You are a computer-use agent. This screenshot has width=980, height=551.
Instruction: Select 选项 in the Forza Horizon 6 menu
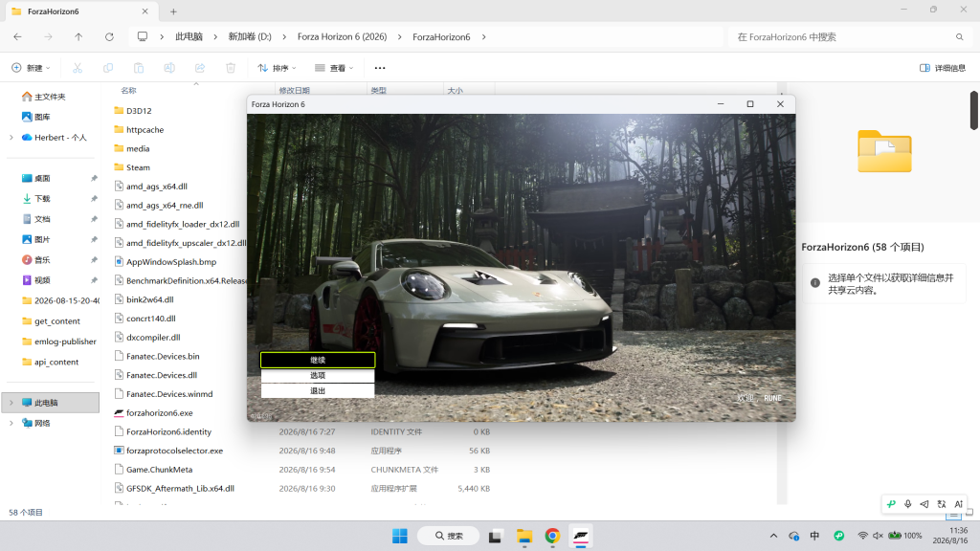pos(318,375)
